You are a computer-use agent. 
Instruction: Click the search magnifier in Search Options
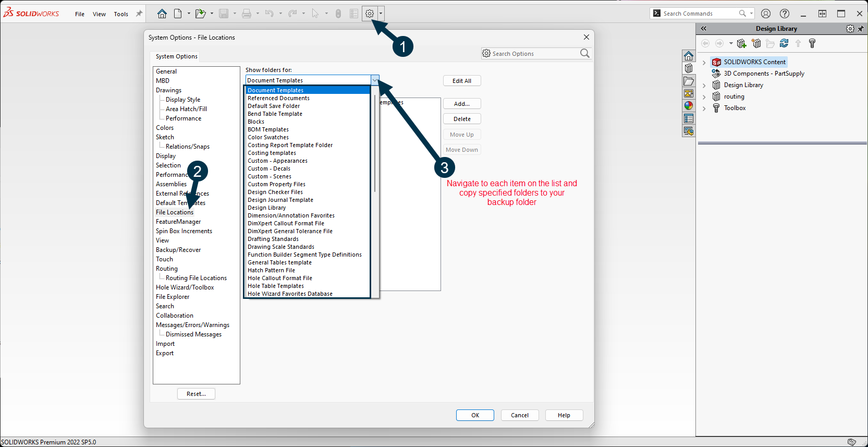585,53
